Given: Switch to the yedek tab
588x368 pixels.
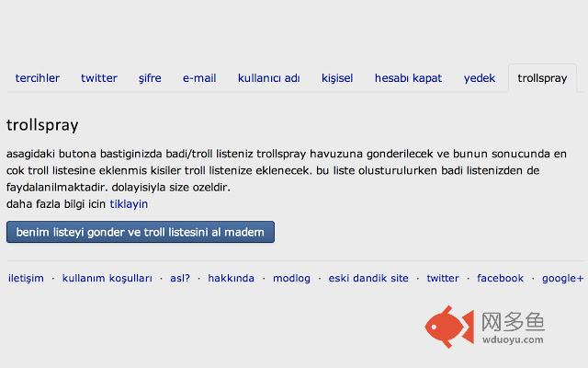Looking at the screenshot, I should pyautogui.click(x=480, y=78).
